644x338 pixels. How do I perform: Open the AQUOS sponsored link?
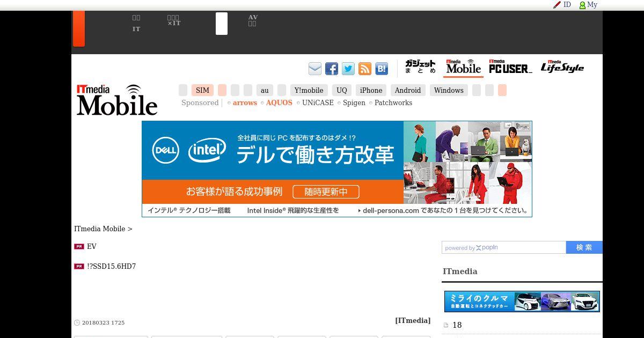(x=279, y=102)
